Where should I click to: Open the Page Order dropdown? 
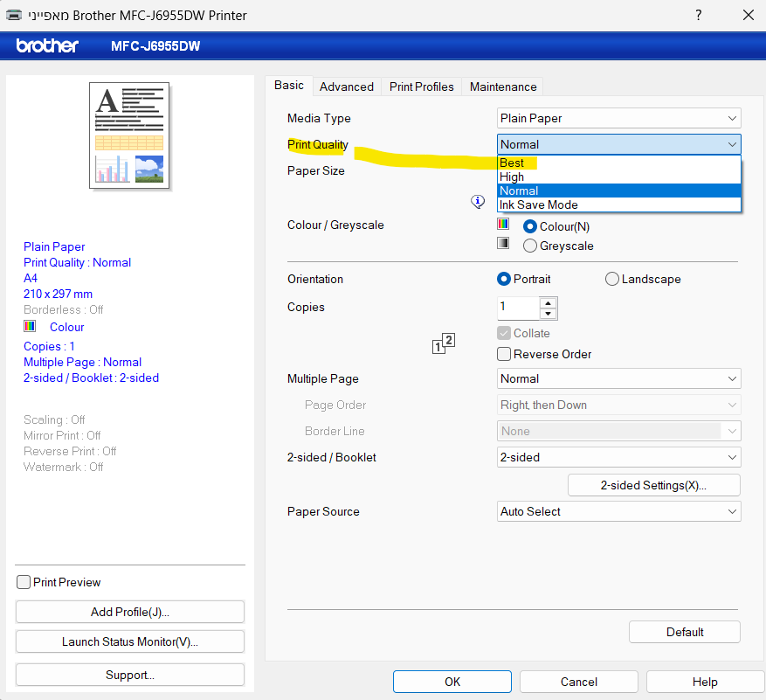[x=619, y=405]
